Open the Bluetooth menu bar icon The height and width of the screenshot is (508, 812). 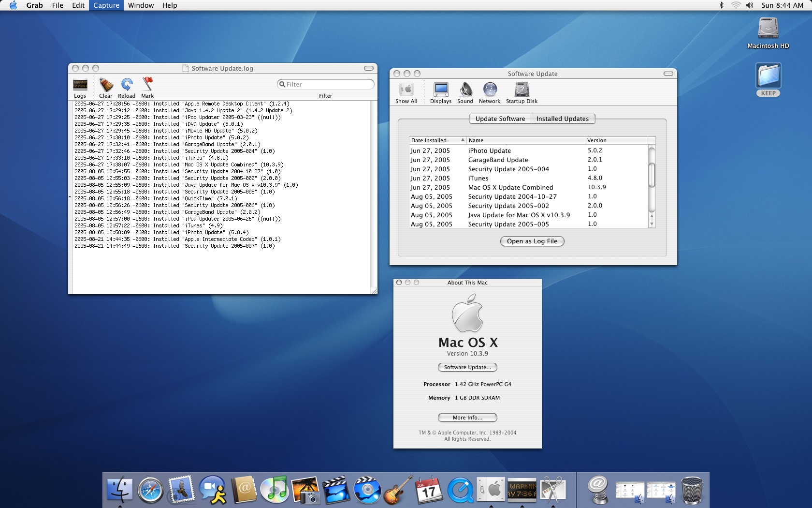(x=721, y=5)
